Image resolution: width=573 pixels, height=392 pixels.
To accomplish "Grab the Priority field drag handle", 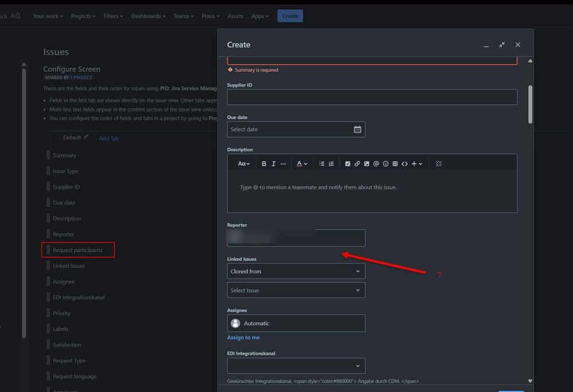I will click(x=48, y=313).
